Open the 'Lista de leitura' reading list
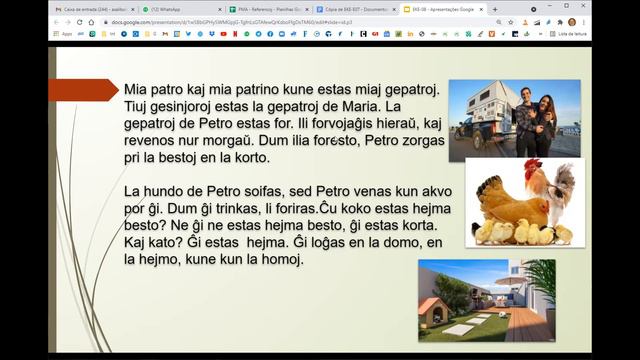Image resolution: width=640 pixels, height=360 pixels. 568,34
